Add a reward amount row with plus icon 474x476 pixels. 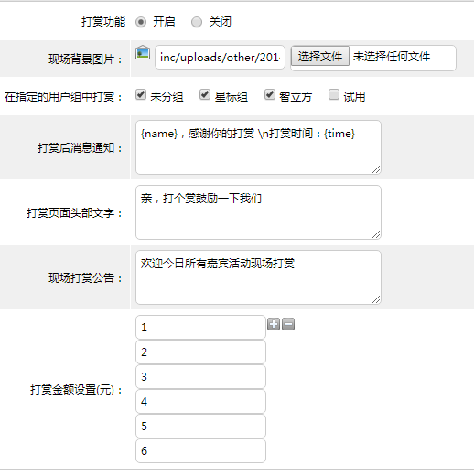pos(274,324)
